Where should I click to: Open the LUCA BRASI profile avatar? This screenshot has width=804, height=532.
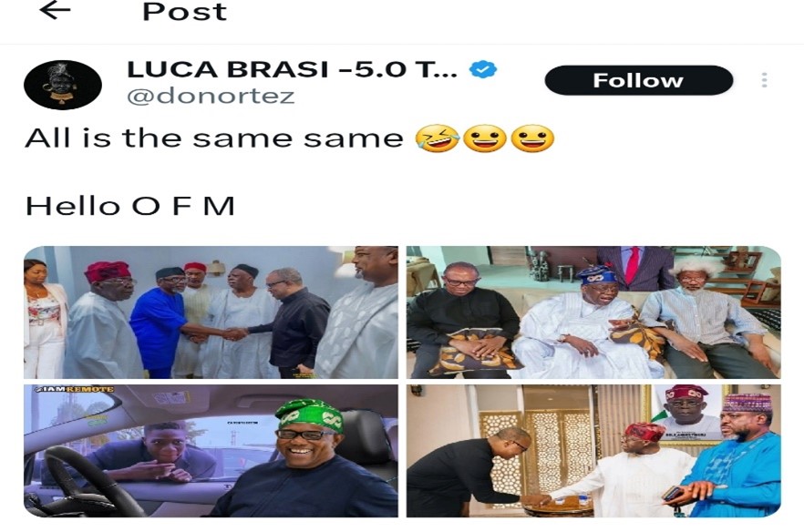click(x=63, y=85)
